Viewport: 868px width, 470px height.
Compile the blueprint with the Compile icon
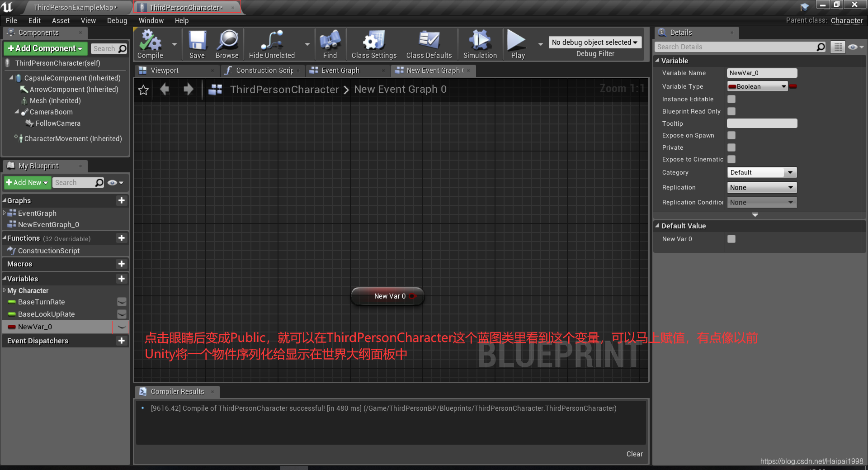(x=151, y=44)
